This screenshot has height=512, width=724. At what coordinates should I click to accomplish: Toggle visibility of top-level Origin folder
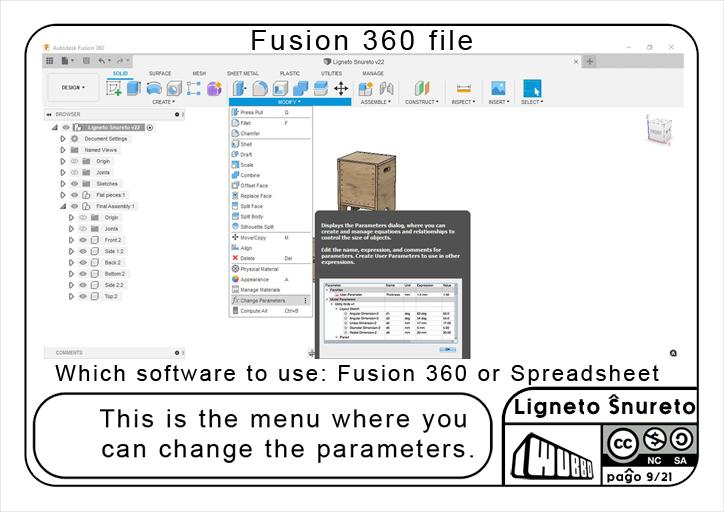tap(74, 161)
